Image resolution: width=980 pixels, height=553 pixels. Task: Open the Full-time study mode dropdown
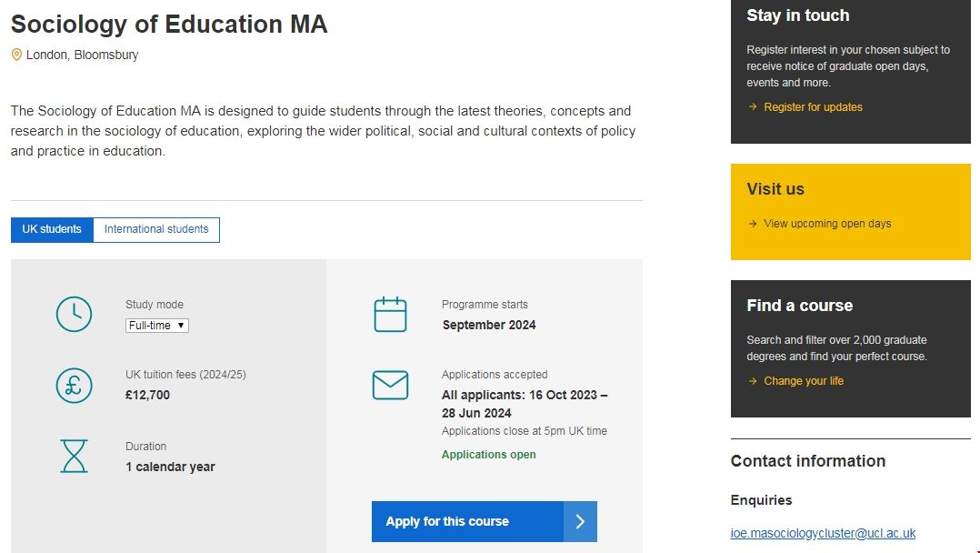[x=157, y=326]
